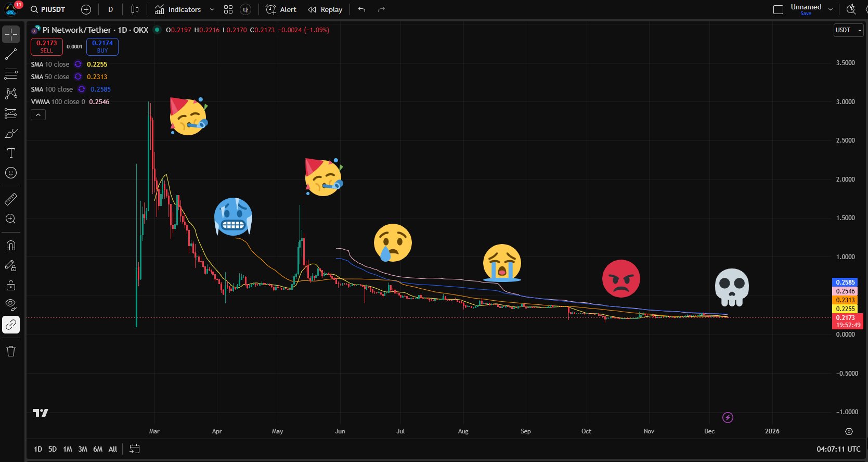Select the All date range
868x462 pixels.
click(x=113, y=449)
